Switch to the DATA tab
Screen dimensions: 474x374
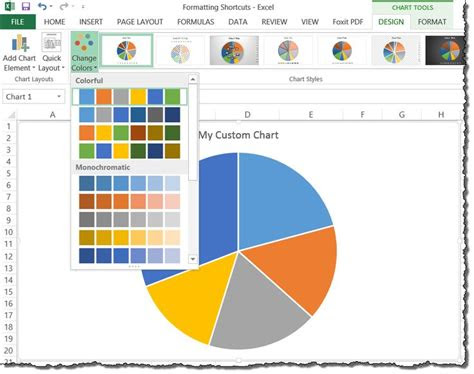pyautogui.click(x=238, y=22)
